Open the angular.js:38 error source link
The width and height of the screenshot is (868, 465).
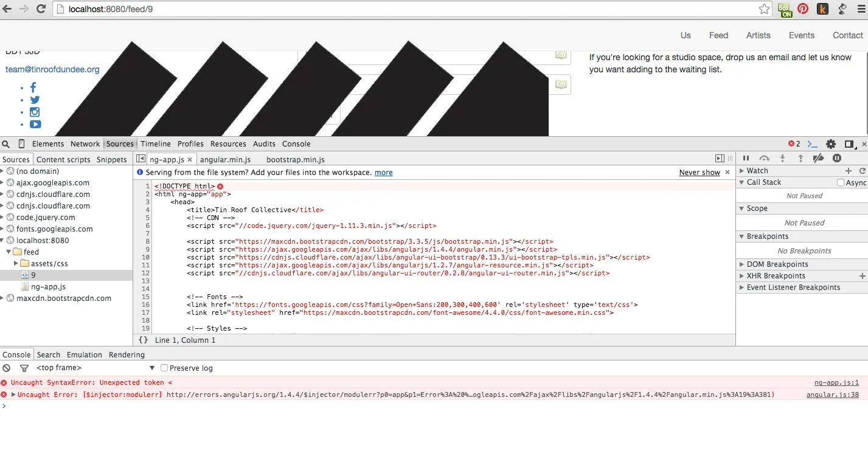(x=833, y=395)
